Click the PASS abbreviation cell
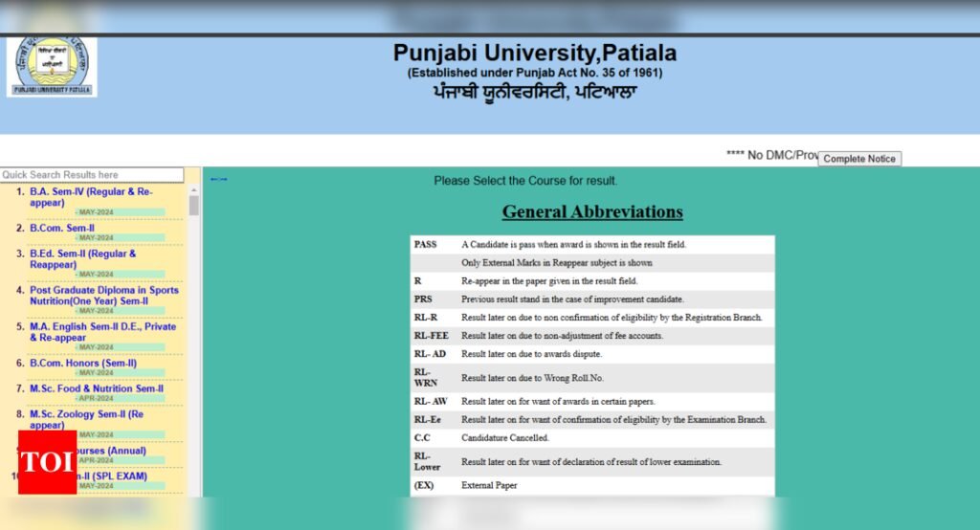The height and width of the screenshot is (530, 980). coord(426,244)
